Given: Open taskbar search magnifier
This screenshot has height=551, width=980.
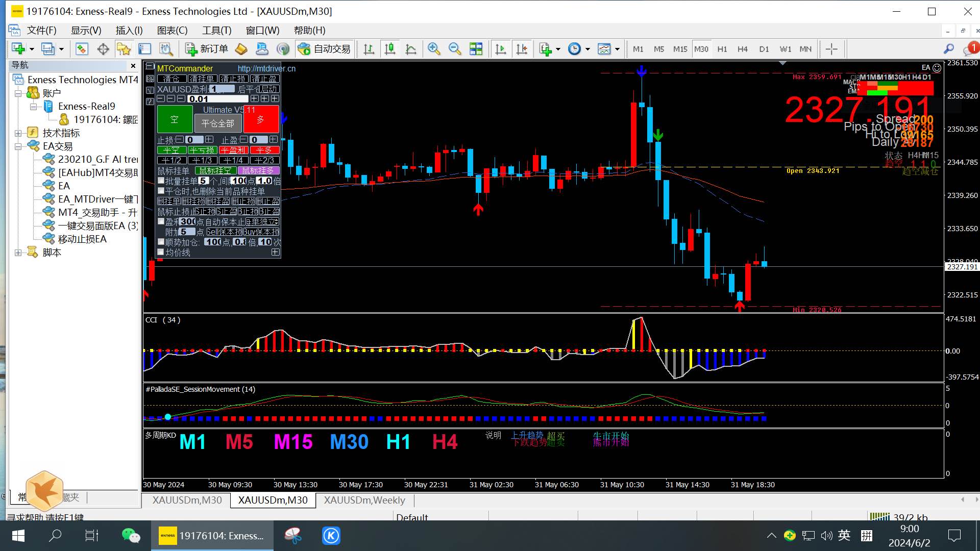Looking at the screenshot, I should 55,536.
